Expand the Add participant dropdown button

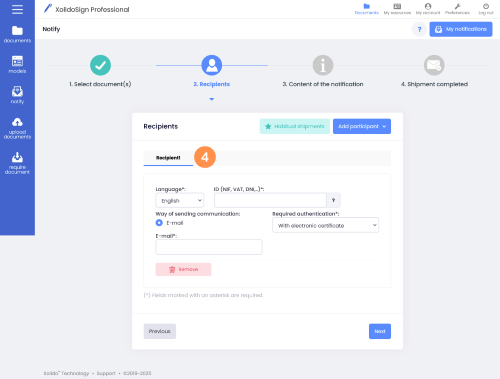point(362,126)
